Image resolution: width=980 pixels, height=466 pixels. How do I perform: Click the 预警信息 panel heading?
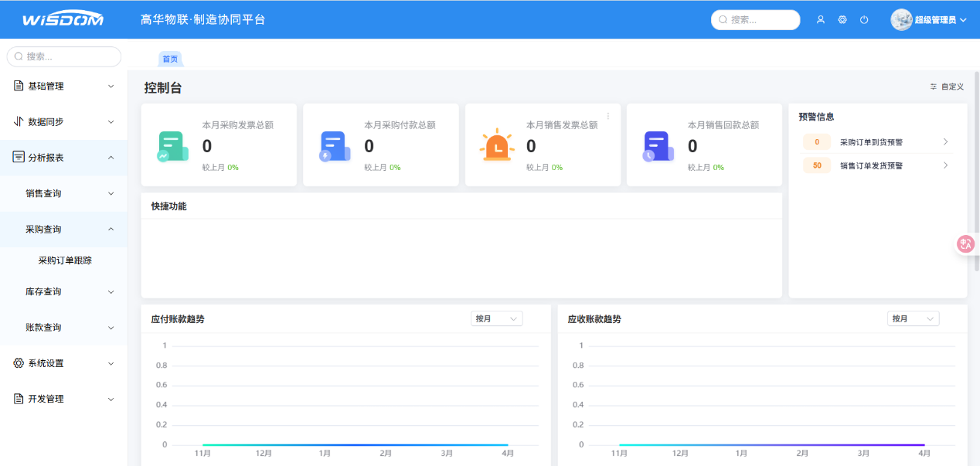tap(816, 117)
